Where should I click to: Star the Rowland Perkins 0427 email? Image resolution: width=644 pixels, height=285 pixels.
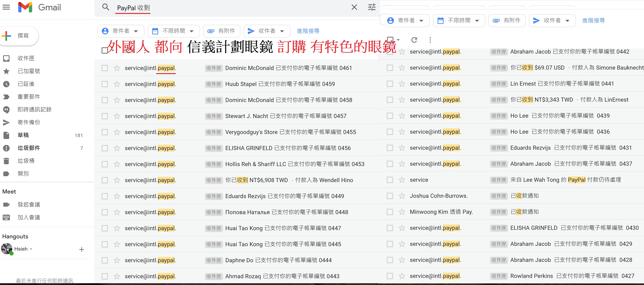pos(402,276)
